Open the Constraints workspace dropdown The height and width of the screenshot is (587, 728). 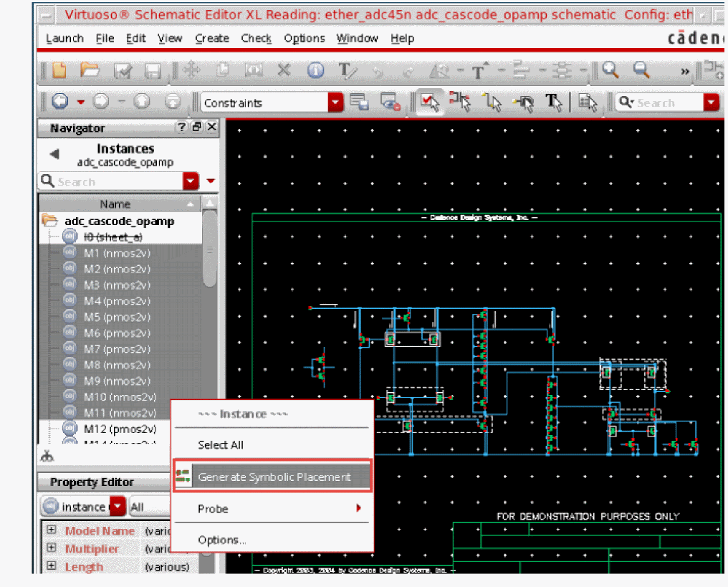(x=336, y=103)
